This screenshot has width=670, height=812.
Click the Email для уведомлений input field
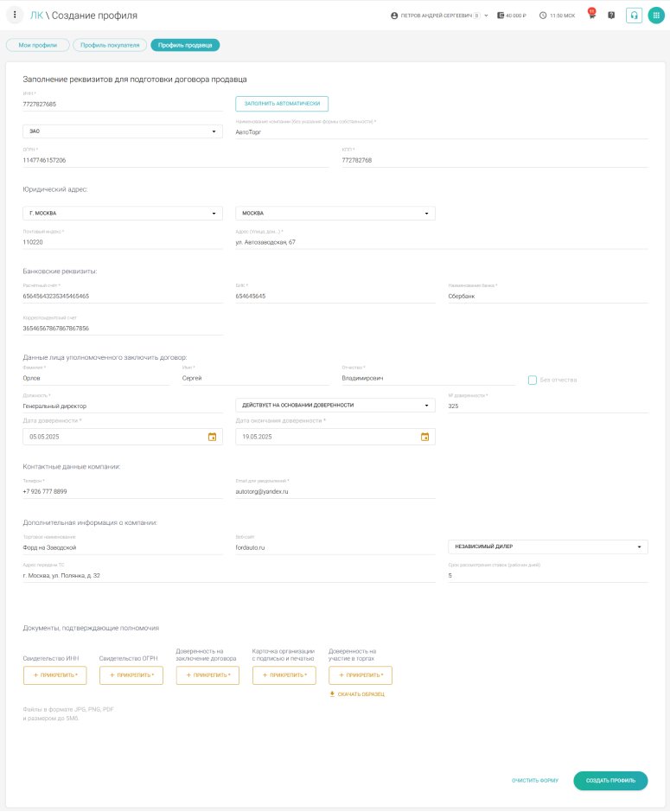point(335,491)
